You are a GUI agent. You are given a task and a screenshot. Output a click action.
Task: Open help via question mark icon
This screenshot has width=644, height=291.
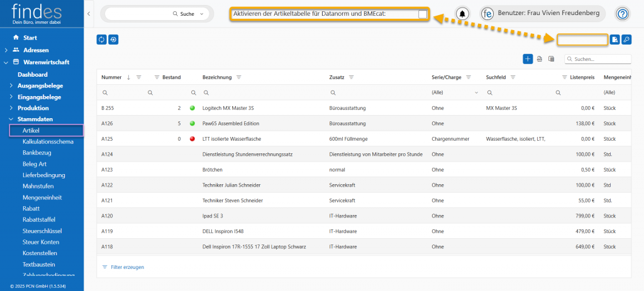(x=623, y=14)
